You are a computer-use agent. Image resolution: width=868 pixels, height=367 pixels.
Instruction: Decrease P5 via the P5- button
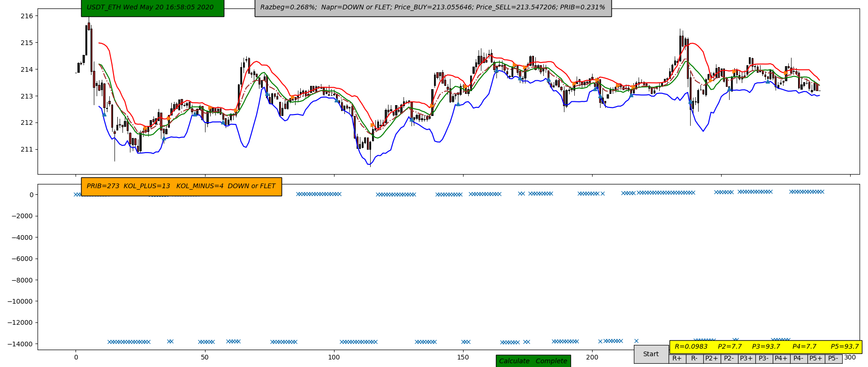point(833,359)
